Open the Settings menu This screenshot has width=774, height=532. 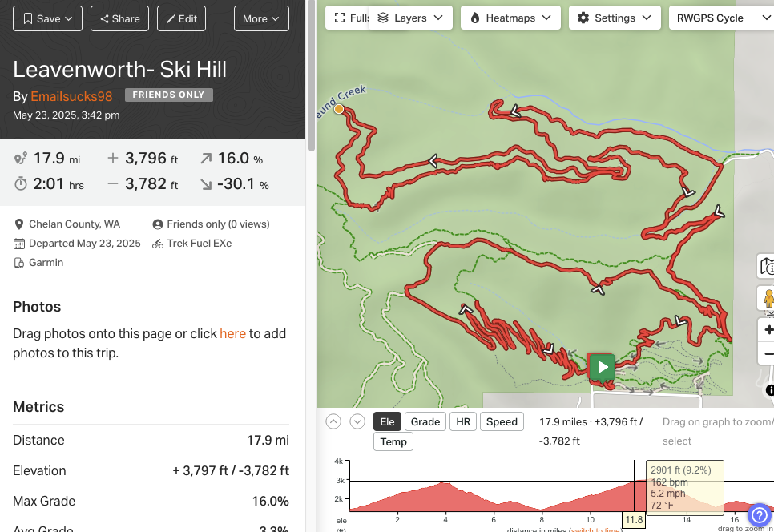pyautogui.click(x=615, y=18)
